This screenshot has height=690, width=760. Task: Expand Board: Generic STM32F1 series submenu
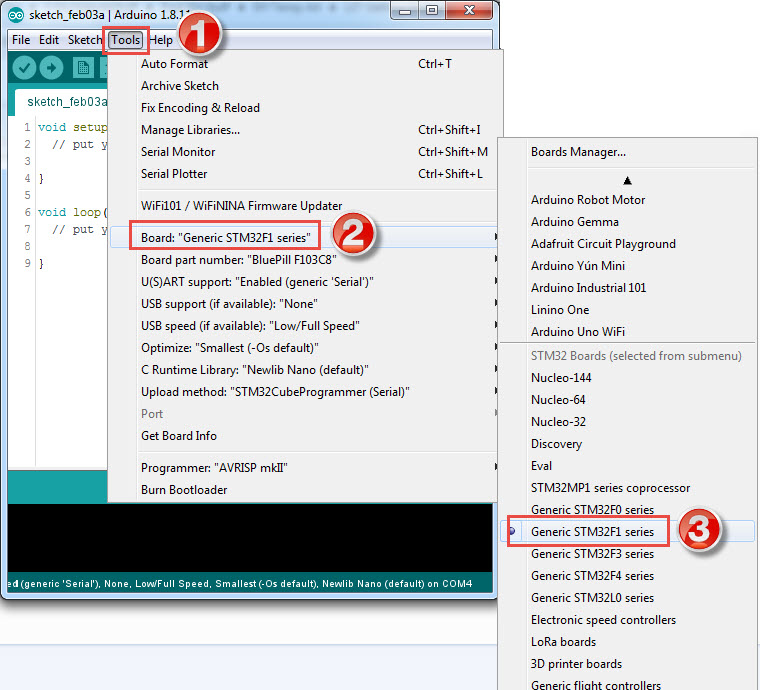pyautogui.click(x=304, y=237)
